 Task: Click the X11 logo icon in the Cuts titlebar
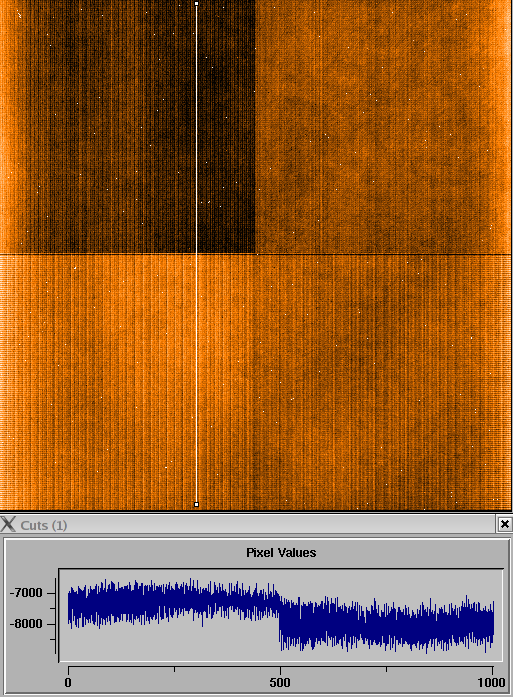[x=8, y=525]
